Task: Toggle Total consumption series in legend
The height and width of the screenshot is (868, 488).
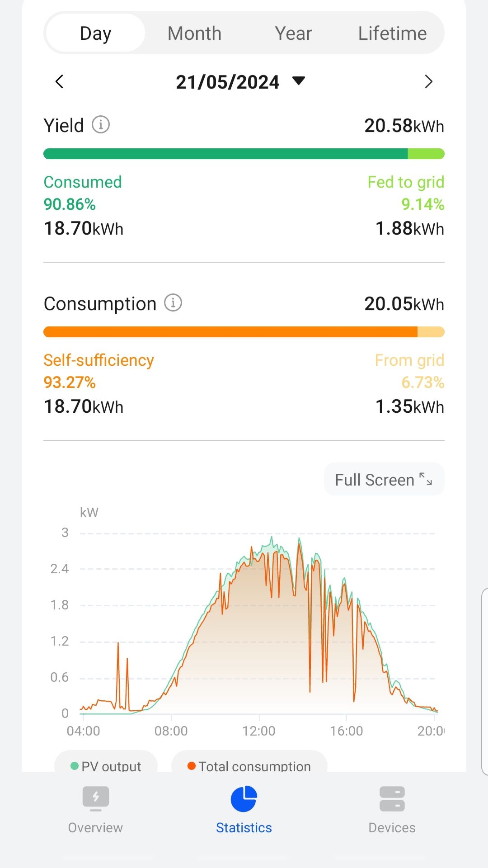Action: 249,766
